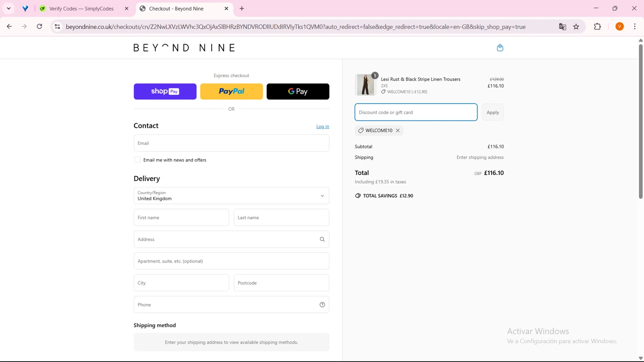This screenshot has height=362, width=644.
Task: Close the Checkout - Beyond Nine tab
Action: pos(226,9)
